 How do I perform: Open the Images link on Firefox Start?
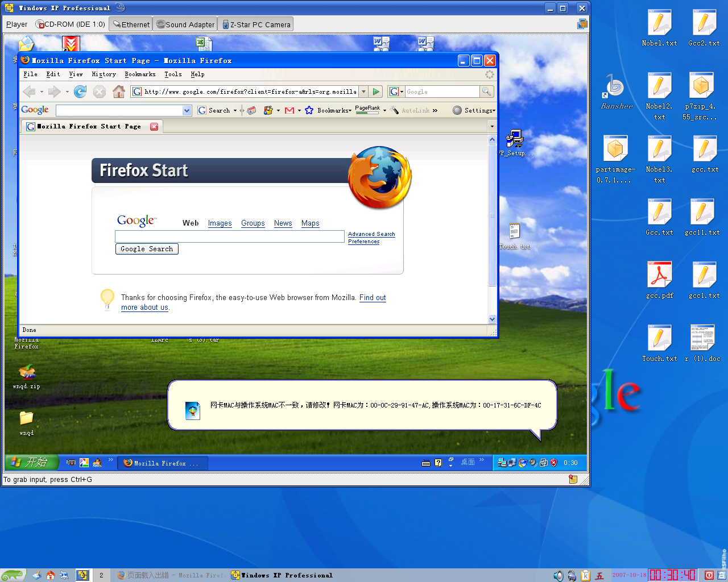click(220, 223)
